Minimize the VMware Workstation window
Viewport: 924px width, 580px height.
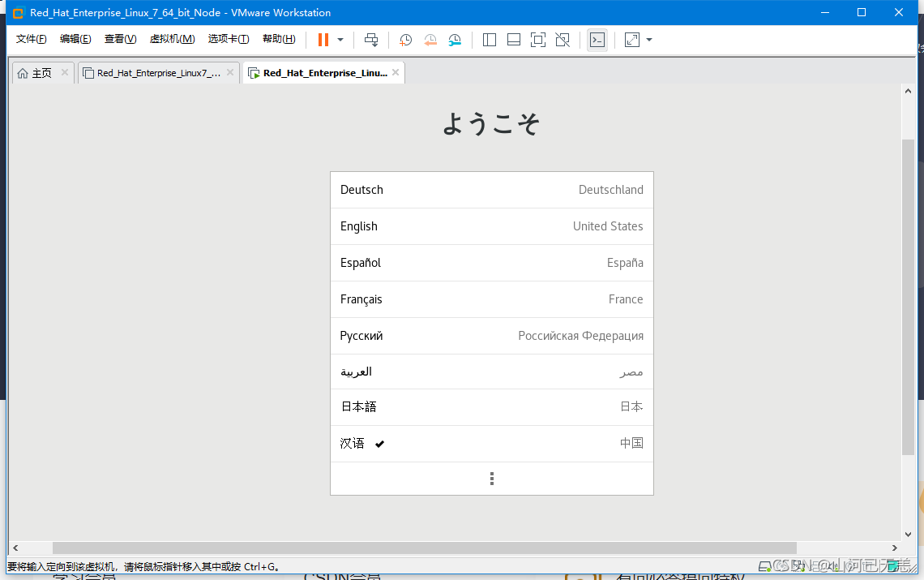[x=825, y=12]
